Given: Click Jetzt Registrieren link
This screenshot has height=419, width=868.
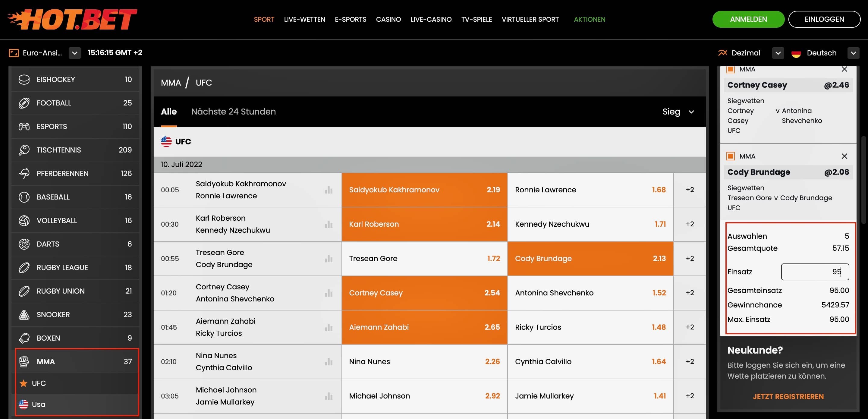Looking at the screenshot, I should 788,397.
